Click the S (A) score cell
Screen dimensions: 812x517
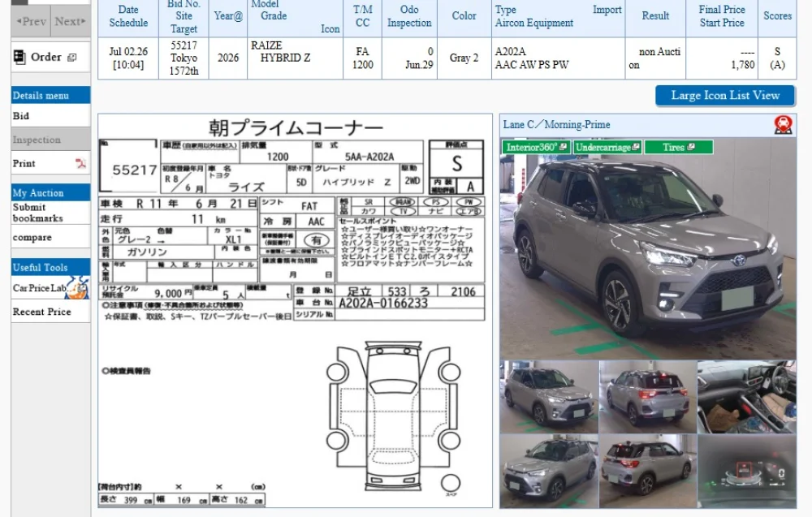click(x=777, y=58)
